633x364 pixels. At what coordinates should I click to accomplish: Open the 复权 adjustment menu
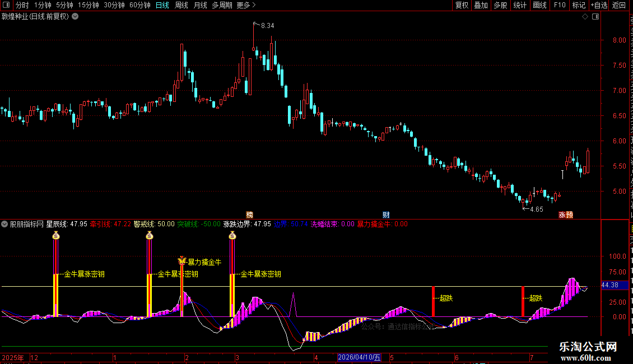[x=462, y=5]
